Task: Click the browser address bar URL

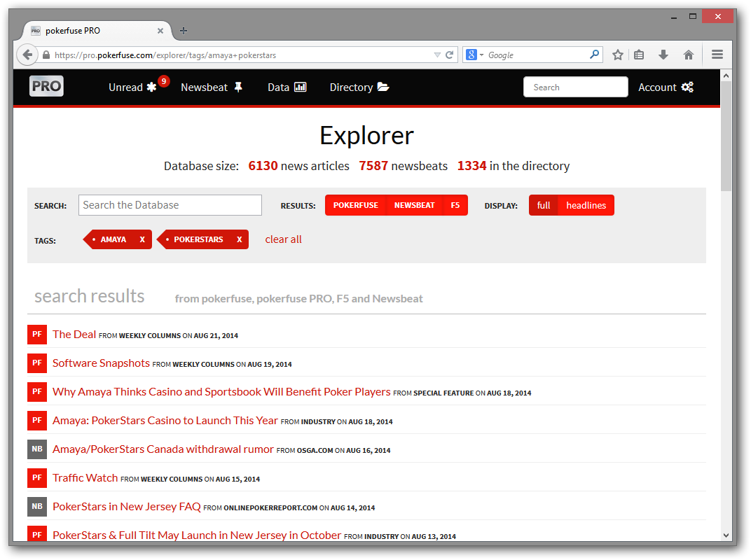Action: (x=165, y=55)
